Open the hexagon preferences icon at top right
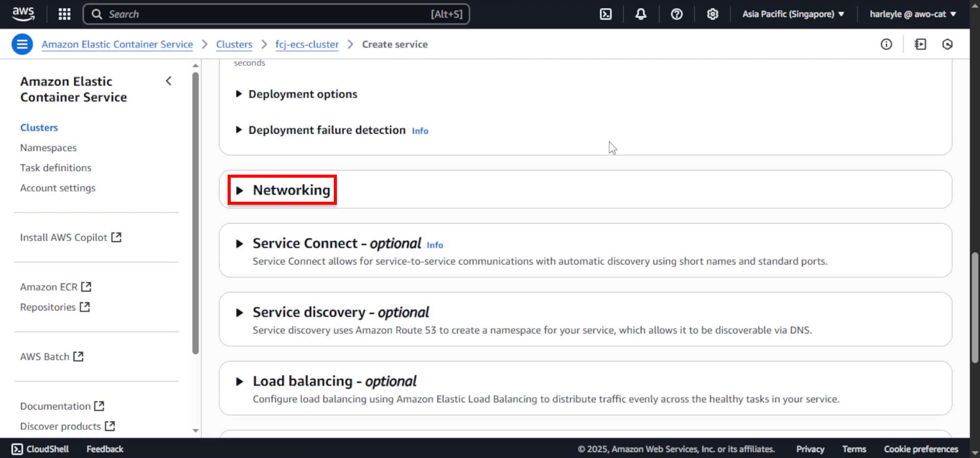 [947, 44]
